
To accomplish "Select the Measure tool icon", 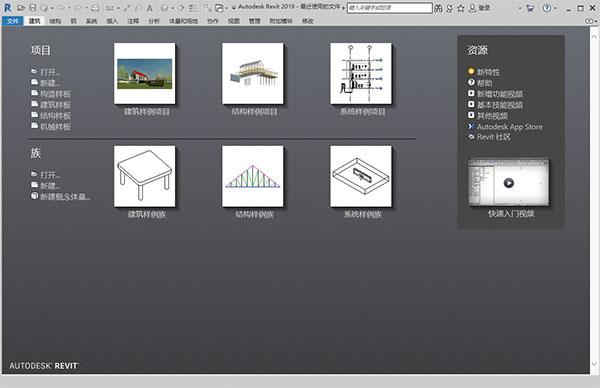I will pyautogui.click(x=110, y=8).
